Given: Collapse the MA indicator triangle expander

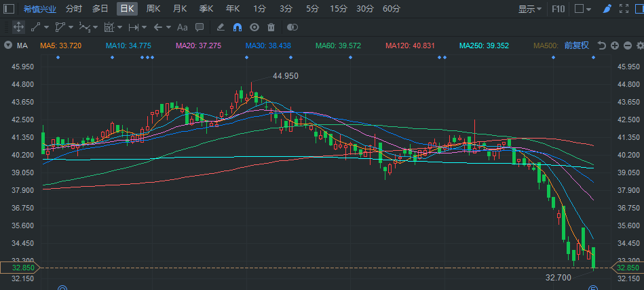Looking at the screenshot, I should click(7, 46).
